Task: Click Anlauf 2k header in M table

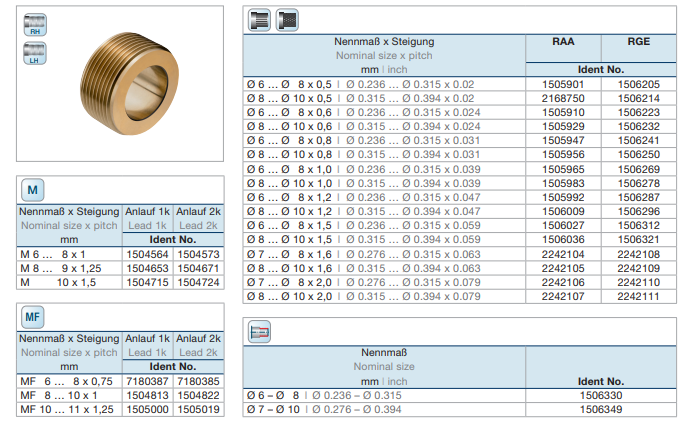Action: pyautogui.click(x=198, y=211)
